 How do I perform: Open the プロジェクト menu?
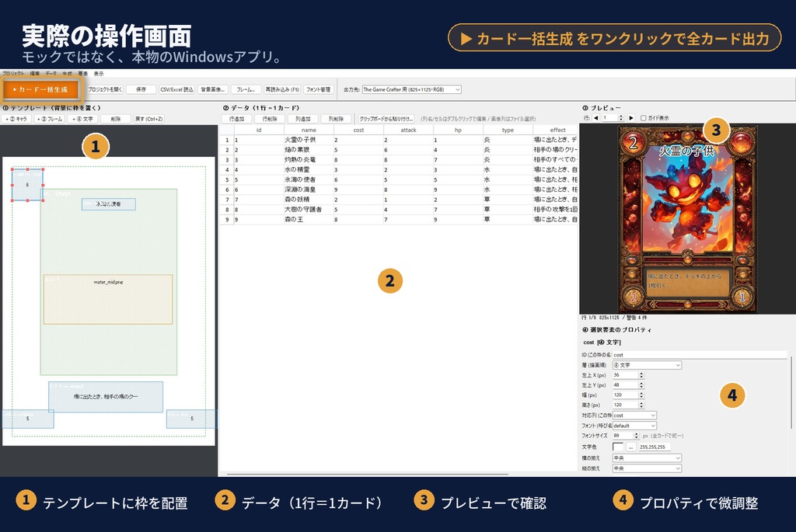click(13, 74)
